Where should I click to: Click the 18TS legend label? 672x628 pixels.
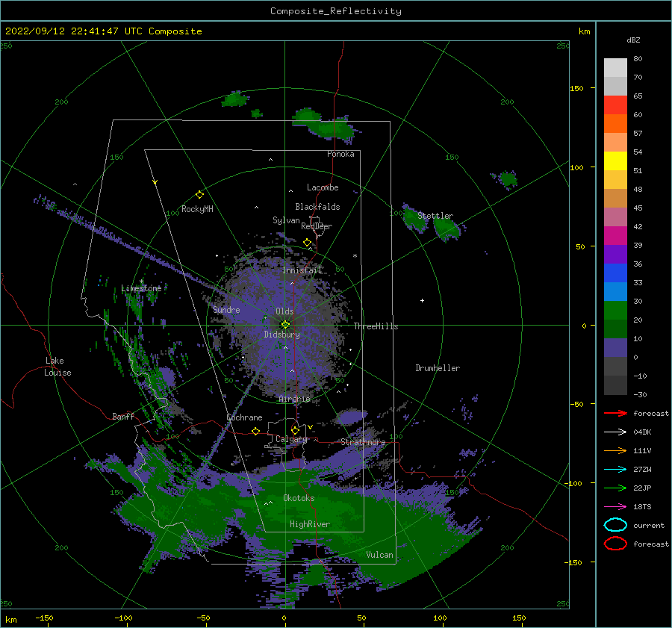click(642, 507)
